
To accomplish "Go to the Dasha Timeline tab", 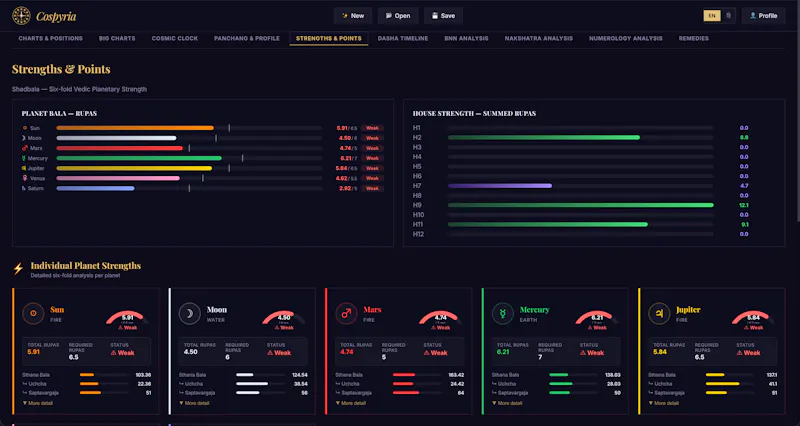I will (403, 38).
